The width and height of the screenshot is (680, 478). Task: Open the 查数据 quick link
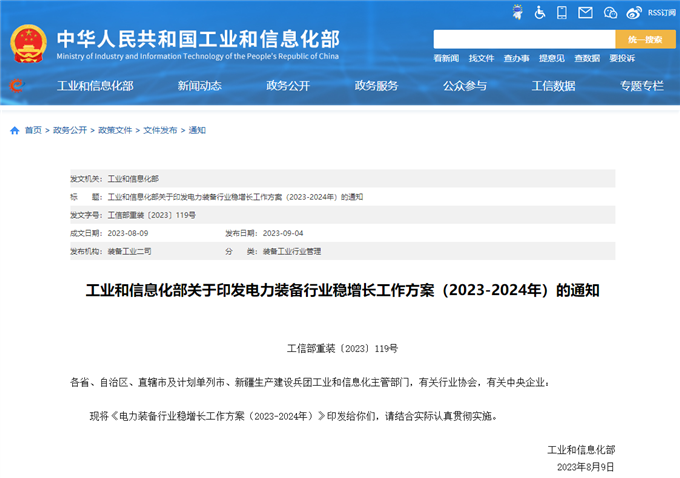coord(587,58)
